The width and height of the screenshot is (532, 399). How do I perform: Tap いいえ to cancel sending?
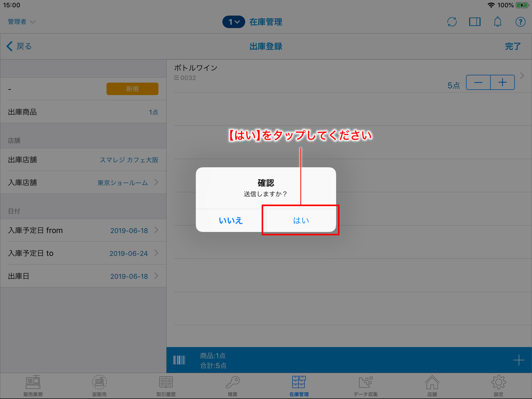click(231, 220)
